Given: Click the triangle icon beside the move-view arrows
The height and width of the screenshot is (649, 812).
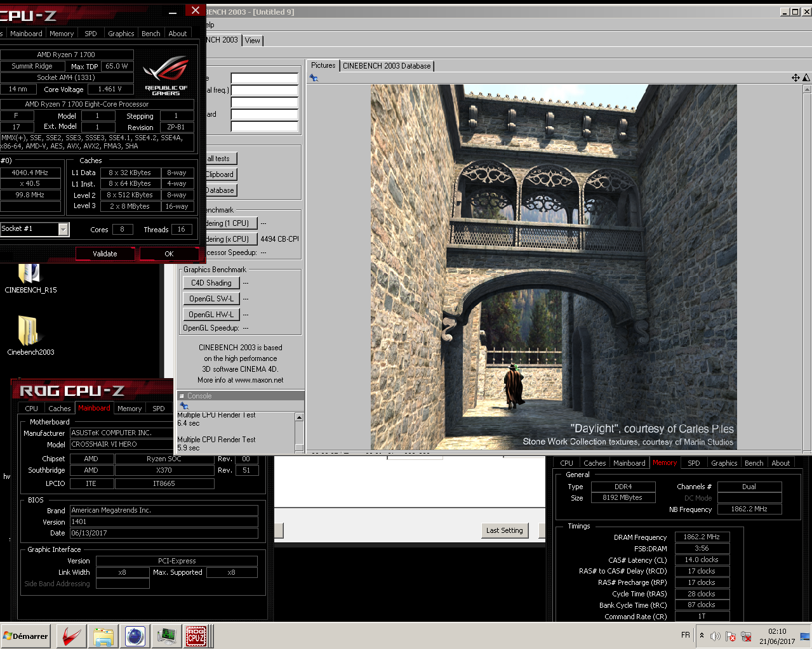Looking at the screenshot, I should (806, 77).
